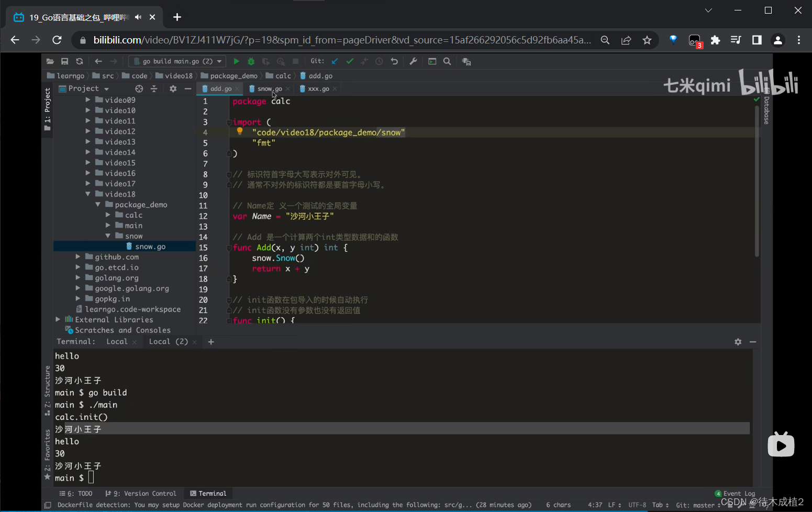
Task: Click the Search Everywhere magnifier in IDE
Action: [447, 61]
